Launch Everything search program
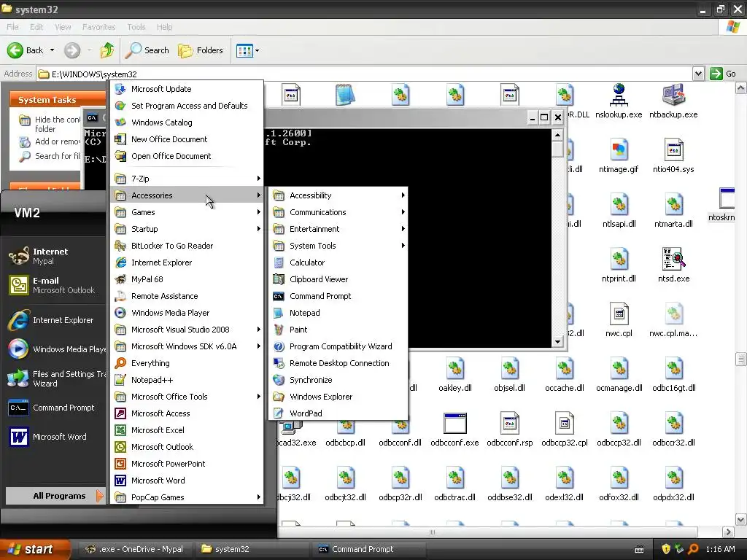Image resolution: width=747 pixels, height=560 pixels. 187,363
